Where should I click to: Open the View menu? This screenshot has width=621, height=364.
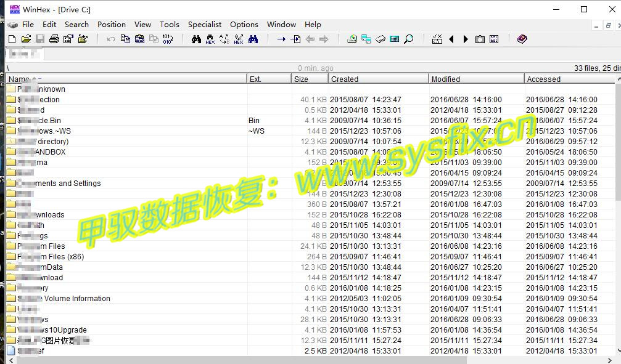tap(142, 25)
